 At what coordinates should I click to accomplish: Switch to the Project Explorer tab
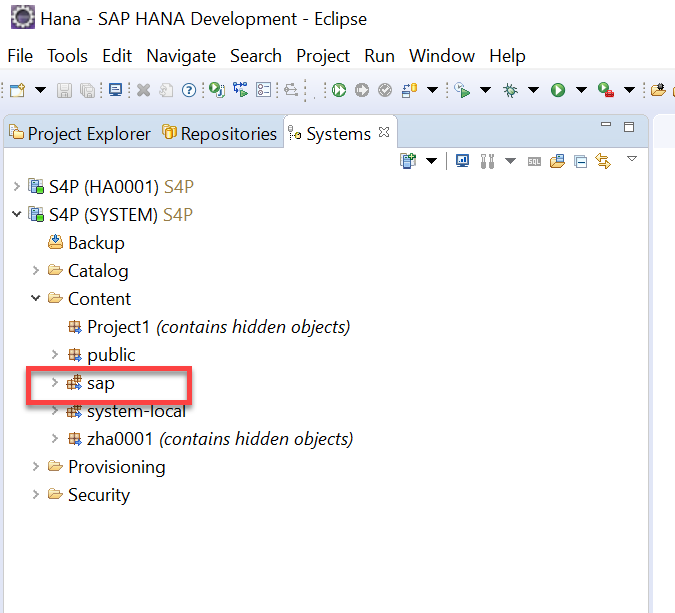[80, 134]
